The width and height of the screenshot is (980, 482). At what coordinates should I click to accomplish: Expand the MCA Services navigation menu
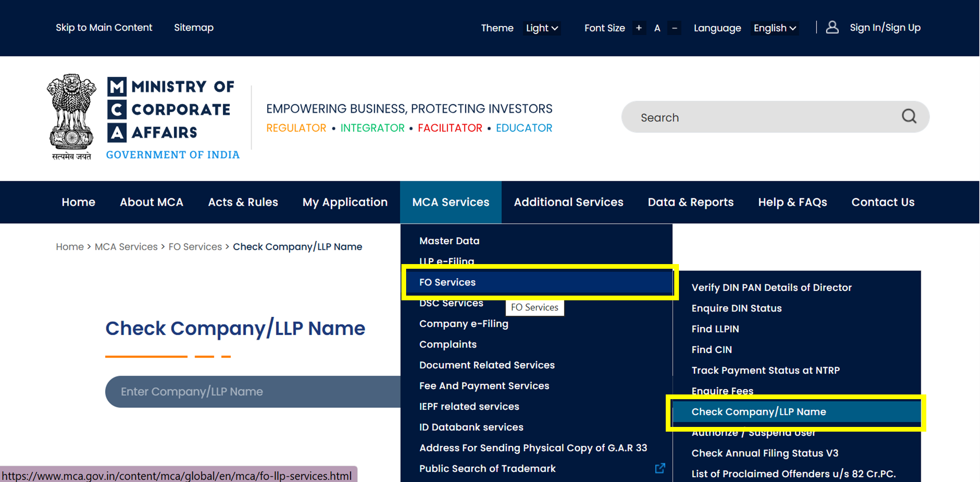[x=450, y=202]
